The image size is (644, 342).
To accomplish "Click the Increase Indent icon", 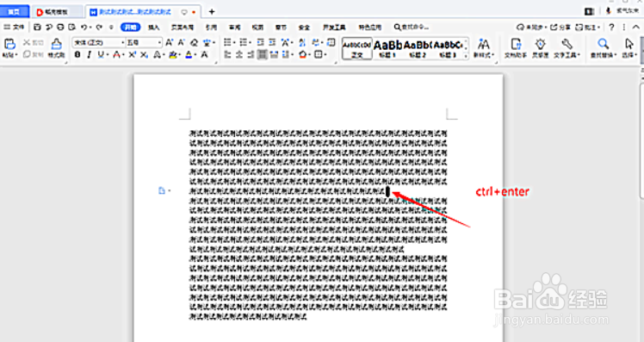I will pos(272,42).
